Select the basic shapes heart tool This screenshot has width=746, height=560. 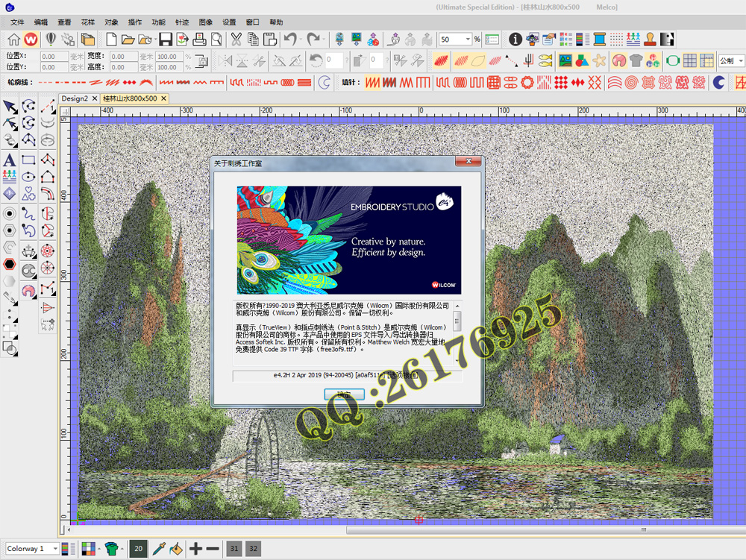click(x=28, y=194)
